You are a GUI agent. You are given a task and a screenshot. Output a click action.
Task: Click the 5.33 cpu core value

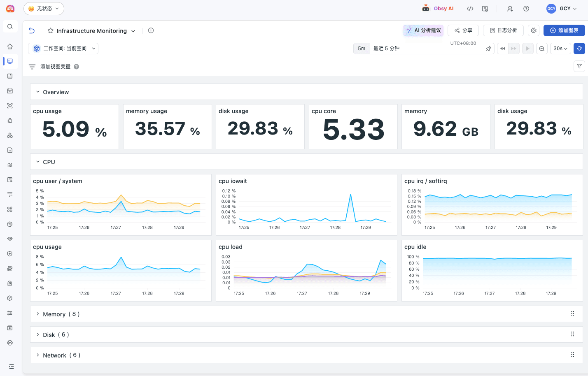coord(353,130)
